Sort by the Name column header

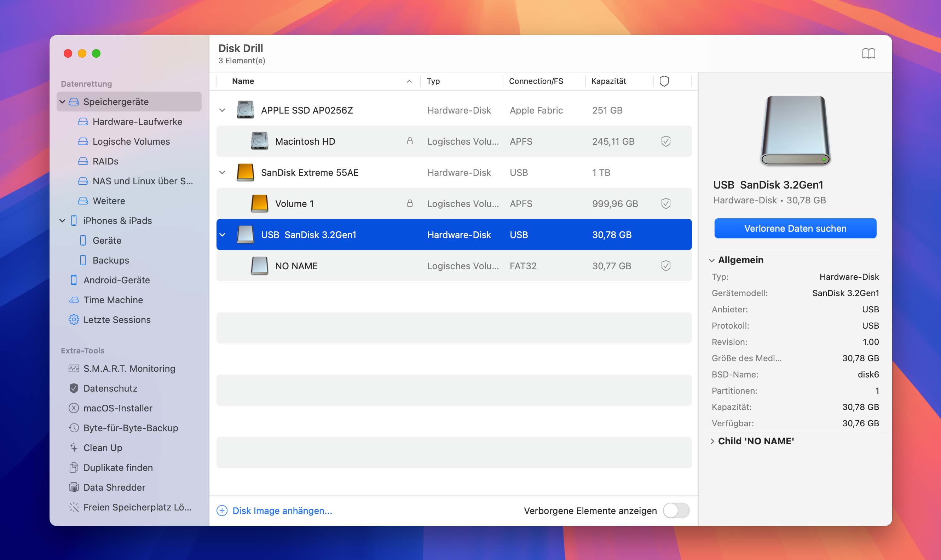243,81
